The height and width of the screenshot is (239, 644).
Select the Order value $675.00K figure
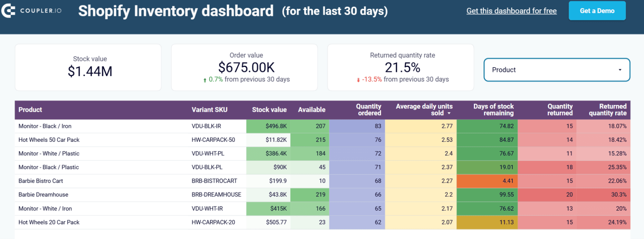tap(246, 68)
